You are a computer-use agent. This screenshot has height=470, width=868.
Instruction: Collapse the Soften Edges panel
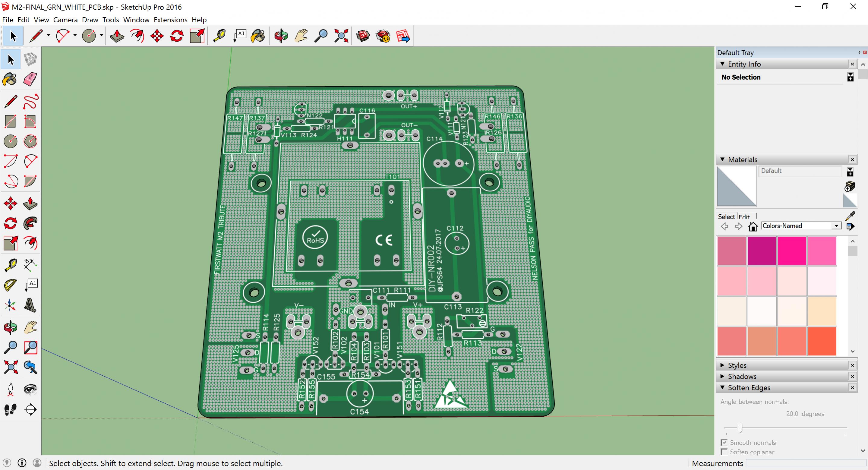coord(722,387)
